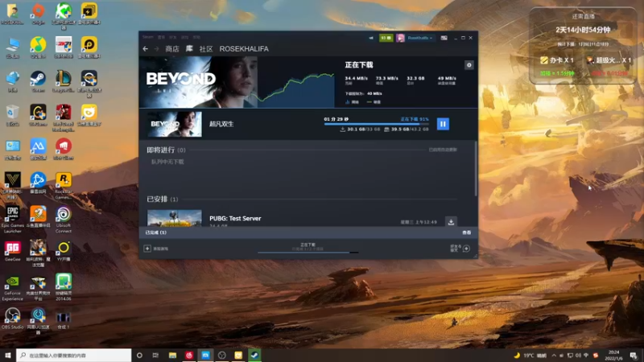This screenshot has width=644, height=362.
Task: Open the Recycle Bin desktop icon
Action: [x=13, y=115]
